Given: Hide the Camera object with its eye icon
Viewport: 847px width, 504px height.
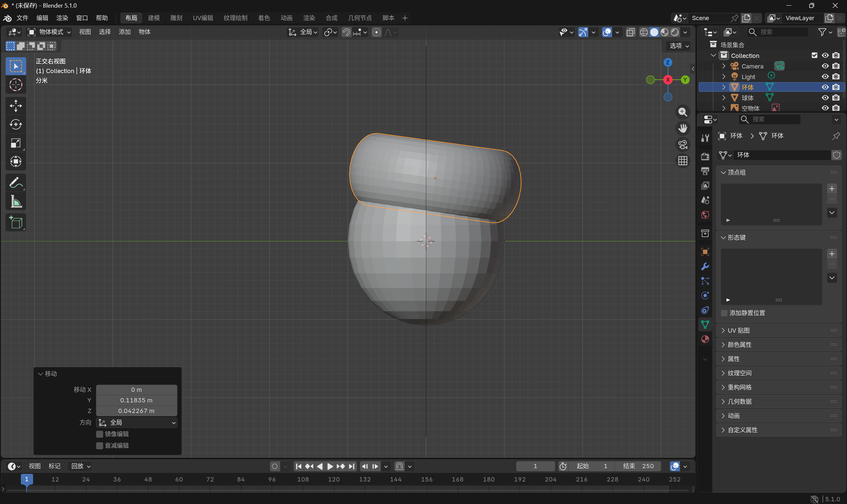Looking at the screenshot, I should [825, 66].
